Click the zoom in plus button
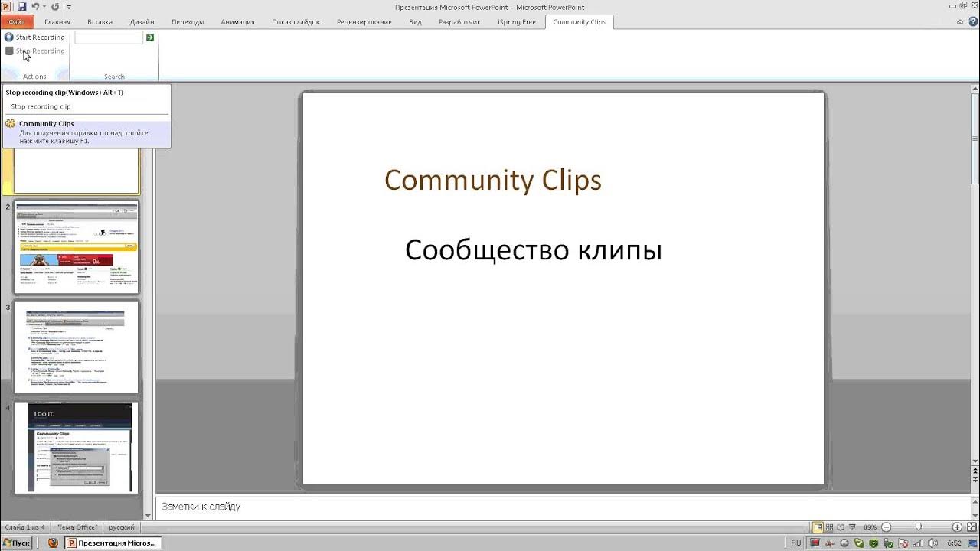Image resolution: width=980 pixels, height=551 pixels. point(957,527)
